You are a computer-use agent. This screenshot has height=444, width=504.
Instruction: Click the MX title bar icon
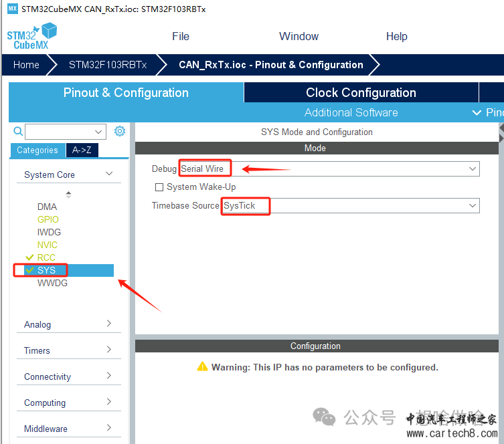click(12, 9)
